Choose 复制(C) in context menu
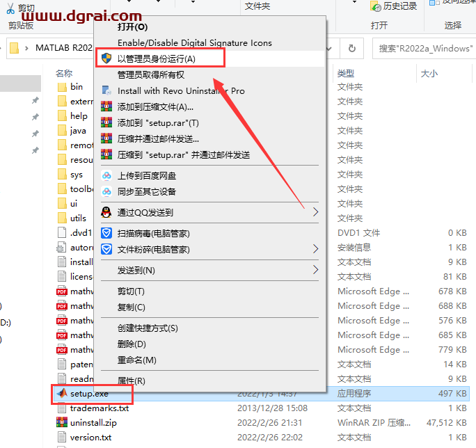Viewport: 476px width, 448px height. (x=131, y=307)
